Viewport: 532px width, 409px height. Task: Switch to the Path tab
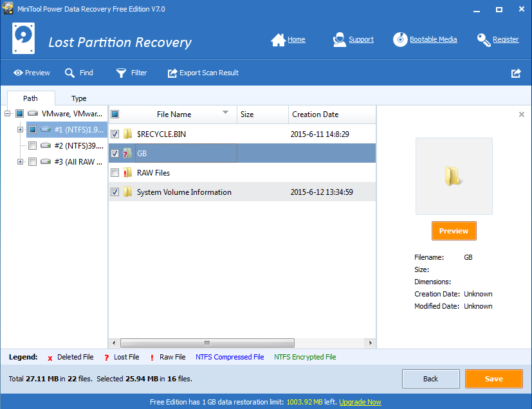click(30, 98)
